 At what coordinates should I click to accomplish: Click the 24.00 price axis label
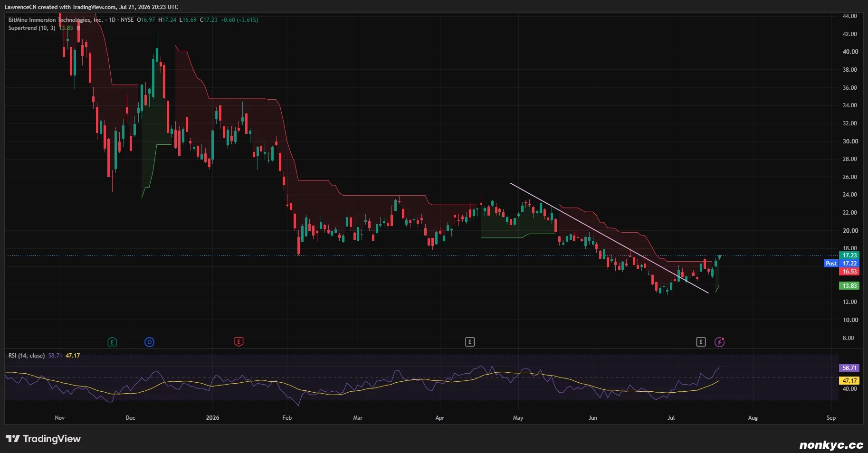[x=850, y=195]
